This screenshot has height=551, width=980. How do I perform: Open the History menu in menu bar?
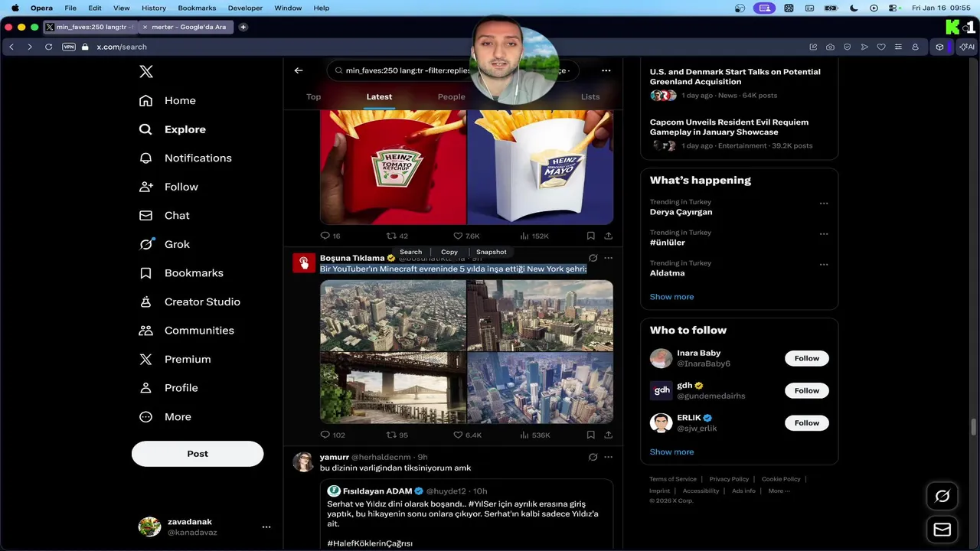tap(154, 8)
